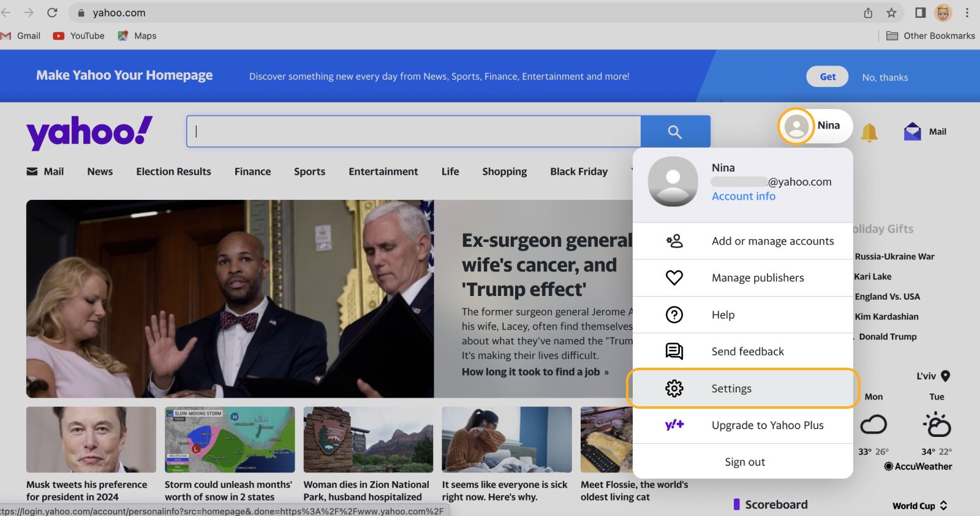Open the Sports navigation tab
The width and height of the screenshot is (980, 516).
tap(309, 172)
